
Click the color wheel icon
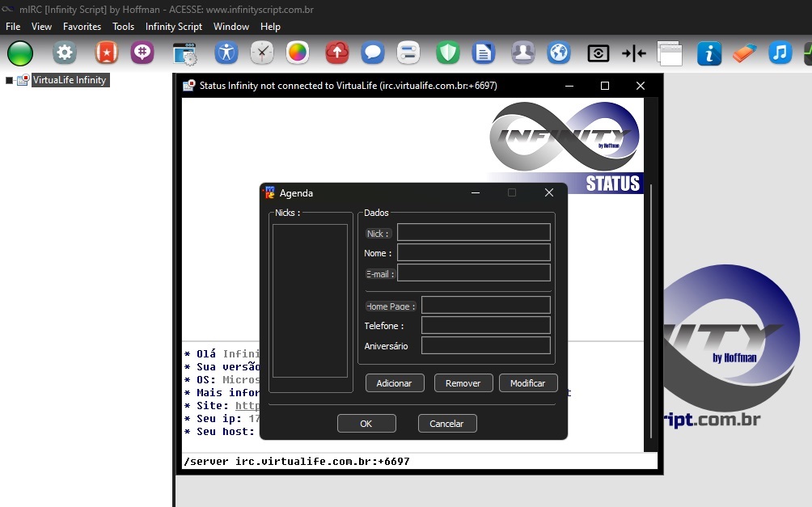298,53
